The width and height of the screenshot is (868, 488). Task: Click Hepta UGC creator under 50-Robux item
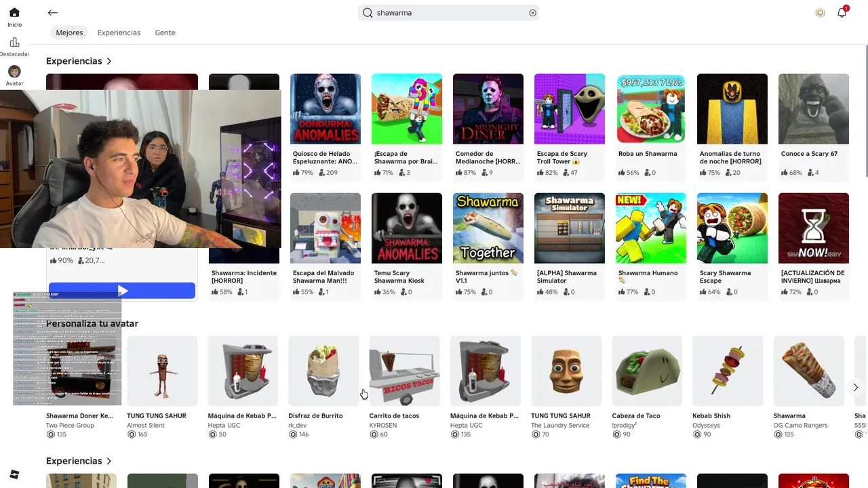224,425
